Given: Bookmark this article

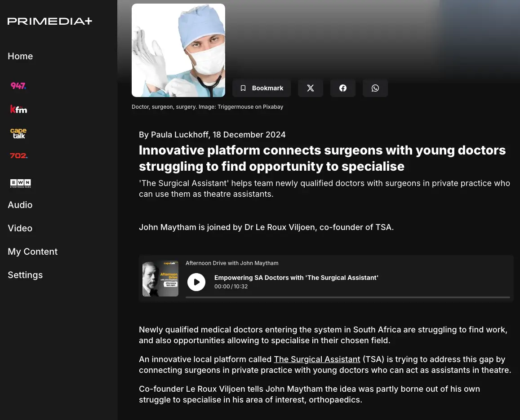Looking at the screenshot, I should coord(262,88).
